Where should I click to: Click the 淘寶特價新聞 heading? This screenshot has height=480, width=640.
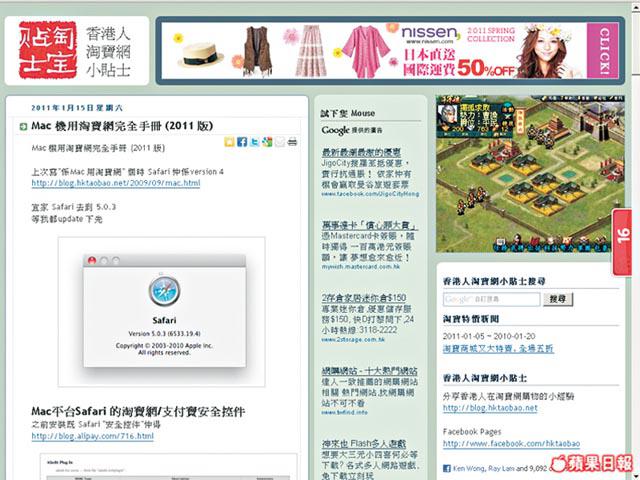click(471, 319)
